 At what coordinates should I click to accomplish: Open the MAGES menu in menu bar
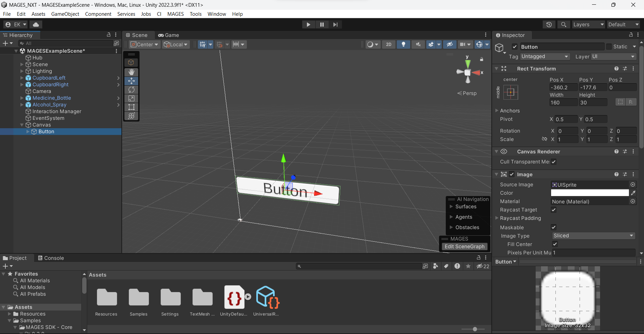click(175, 14)
